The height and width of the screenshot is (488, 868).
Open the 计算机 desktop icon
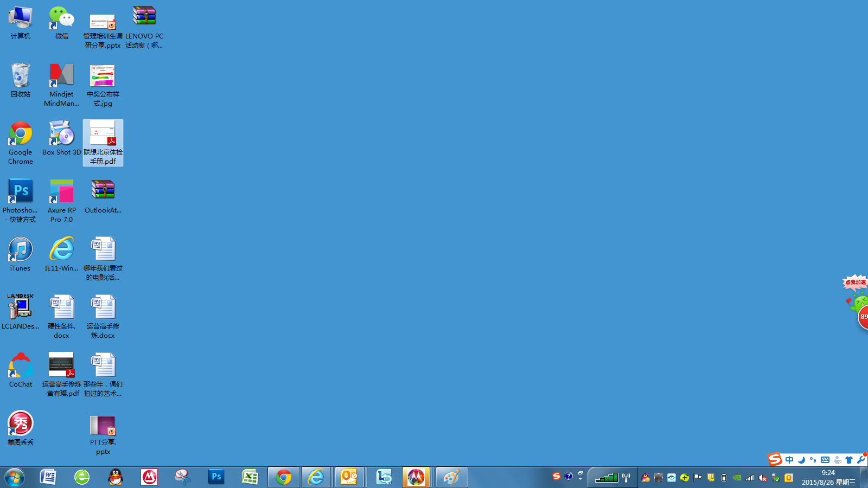coord(21,23)
